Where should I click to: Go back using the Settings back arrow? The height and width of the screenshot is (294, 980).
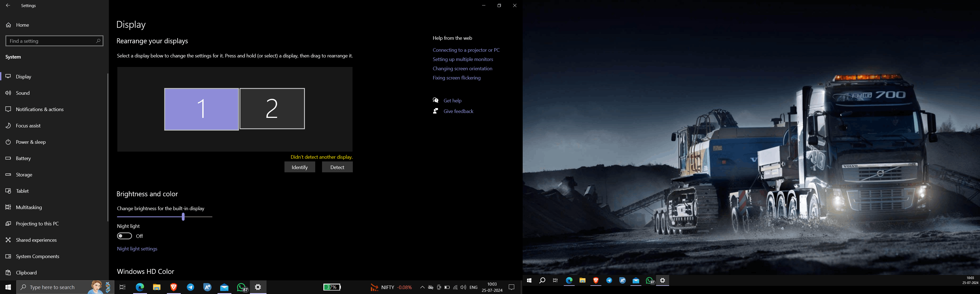pyautogui.click(x=8, y=6)
